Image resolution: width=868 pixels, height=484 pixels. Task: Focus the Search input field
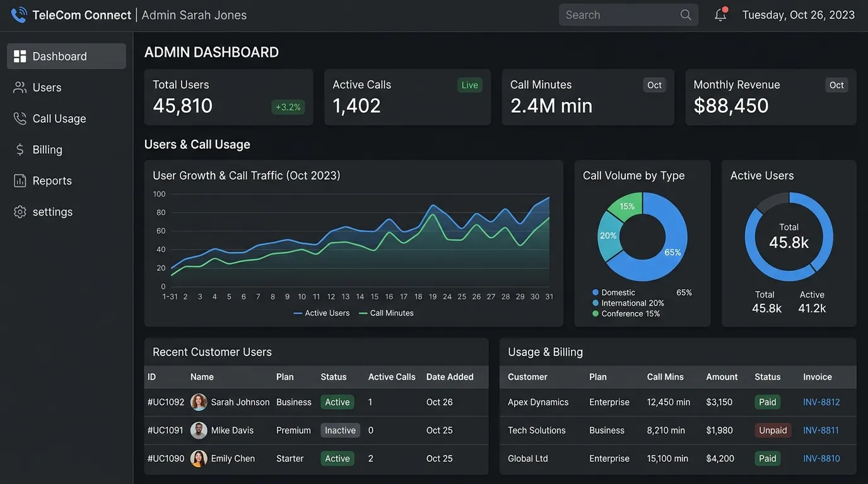pos(628,15)
